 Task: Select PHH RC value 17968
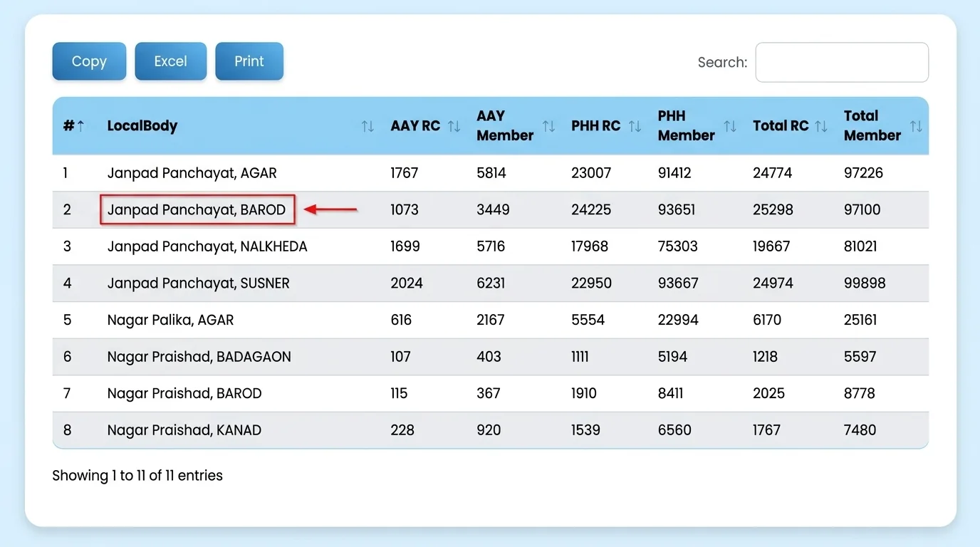point(590,246)
